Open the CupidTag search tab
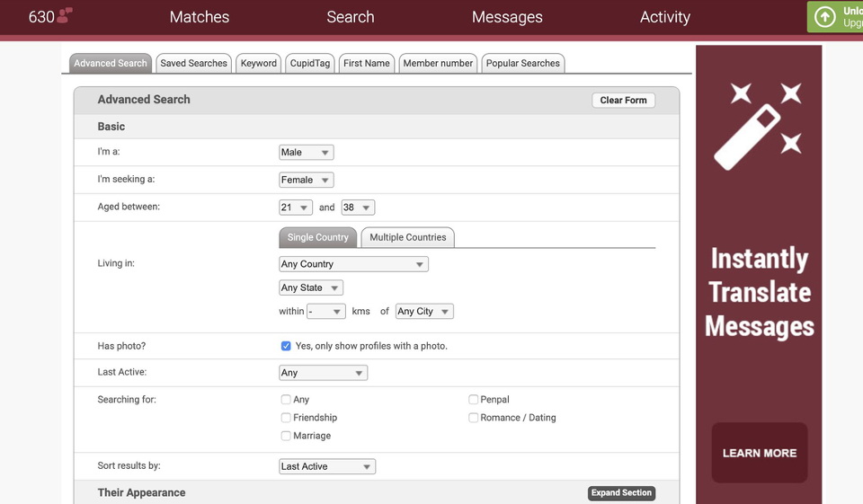The image size is (863, 504). click(x=310, y=63)
